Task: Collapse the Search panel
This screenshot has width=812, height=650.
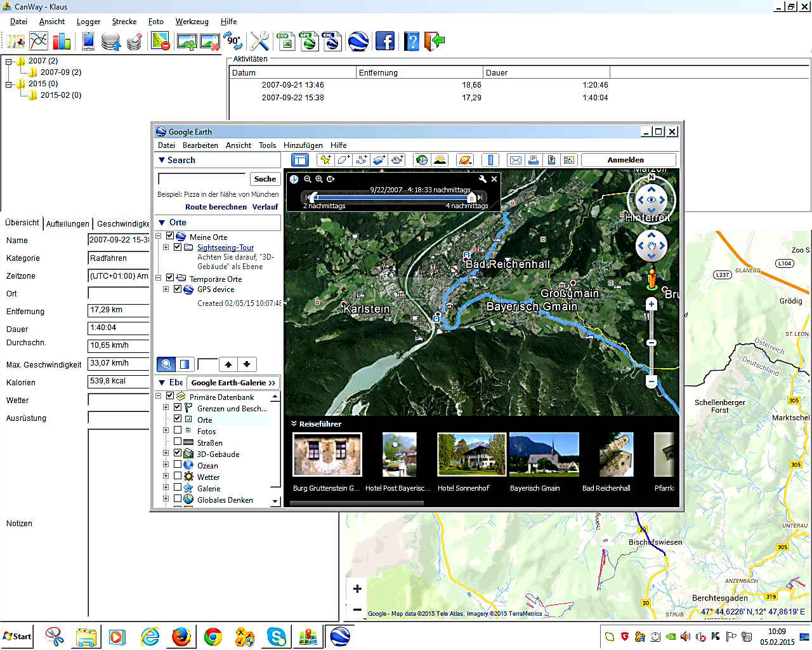Action: tap(162, 161)
